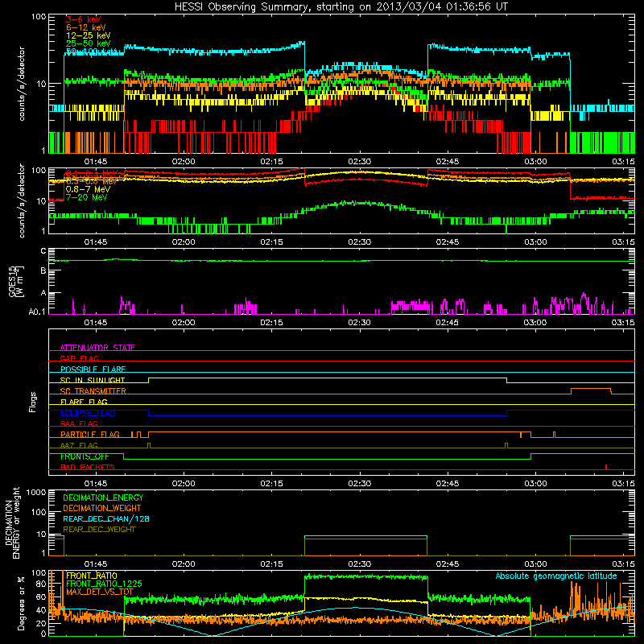644x644 pixels.
Task: Click the SC_TRANSMITTER flag label
Action: (93, 391)
